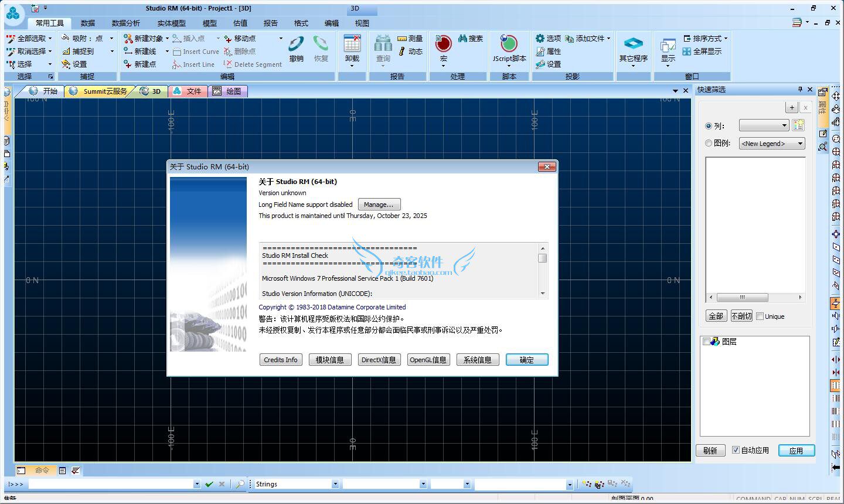Click green checkmark to accept command
Viewport: 844px width, 504px height.
209,484
